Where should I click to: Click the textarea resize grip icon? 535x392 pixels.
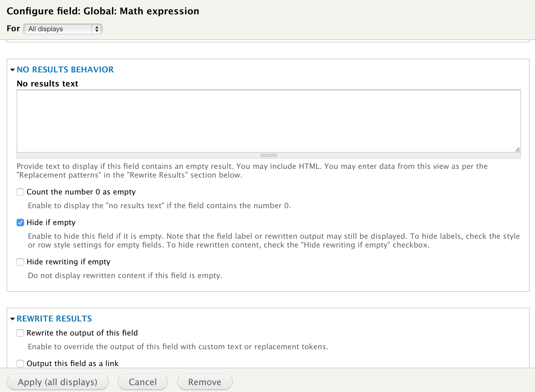click(x=518, y=150)
